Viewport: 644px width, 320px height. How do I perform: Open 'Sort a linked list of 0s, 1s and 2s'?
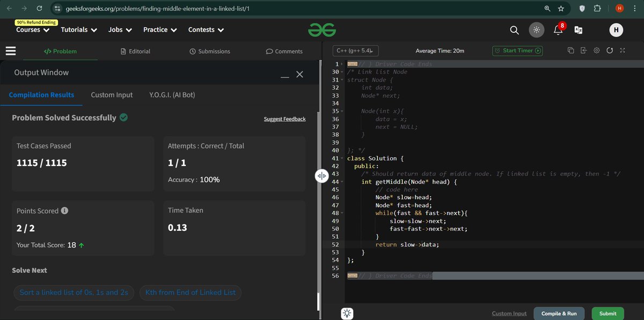point(74,293)
